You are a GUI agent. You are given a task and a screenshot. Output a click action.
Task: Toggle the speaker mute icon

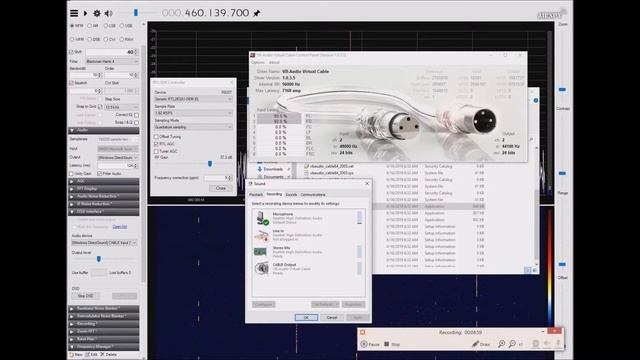[x=108, y=13]
